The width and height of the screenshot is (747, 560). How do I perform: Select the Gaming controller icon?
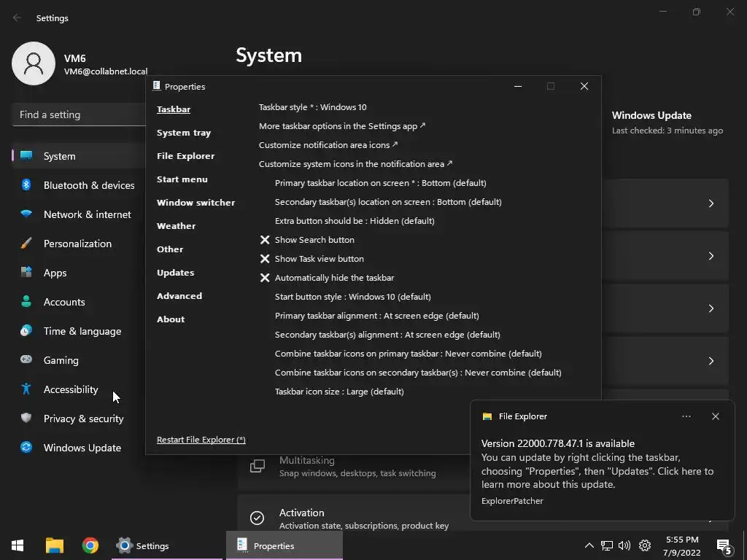coord(26,359)
